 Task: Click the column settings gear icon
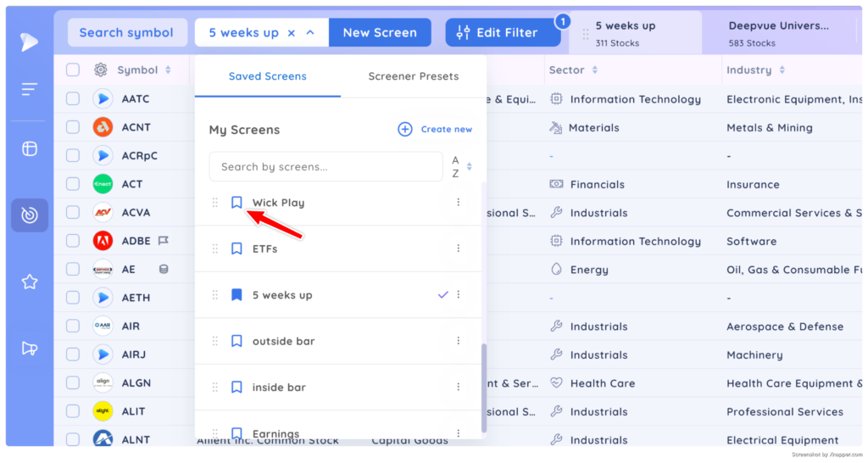(x=100, y=70)
